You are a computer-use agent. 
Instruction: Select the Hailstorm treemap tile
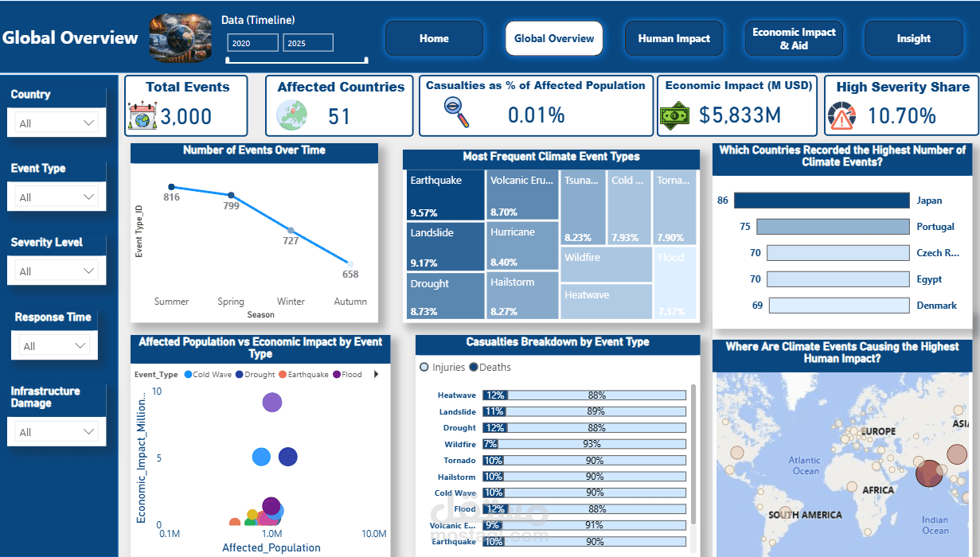point(522,296)
